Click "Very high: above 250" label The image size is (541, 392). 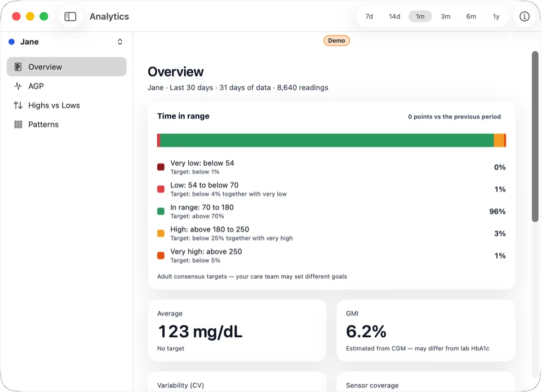pyautogui.click(x=206, y=251)
